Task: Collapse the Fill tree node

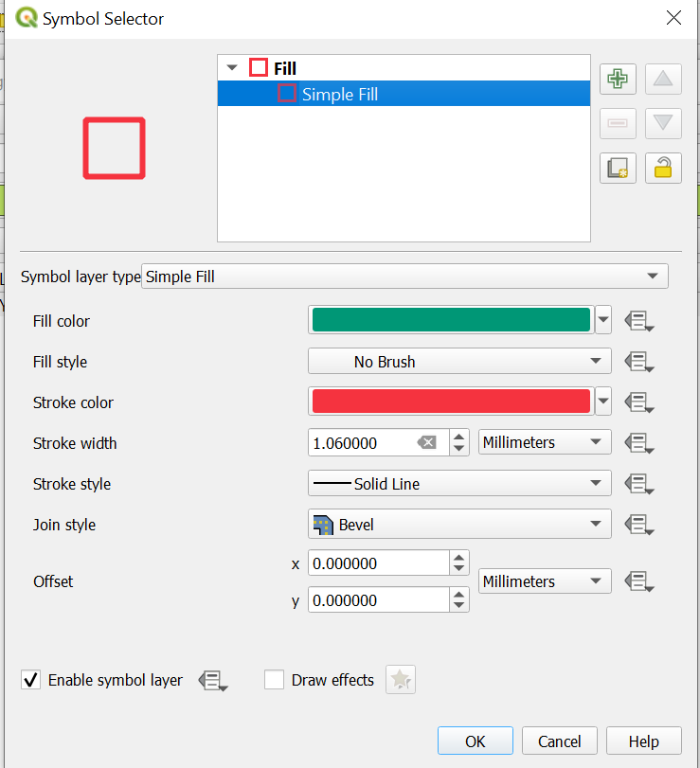Action: click(x=231, y=68)
